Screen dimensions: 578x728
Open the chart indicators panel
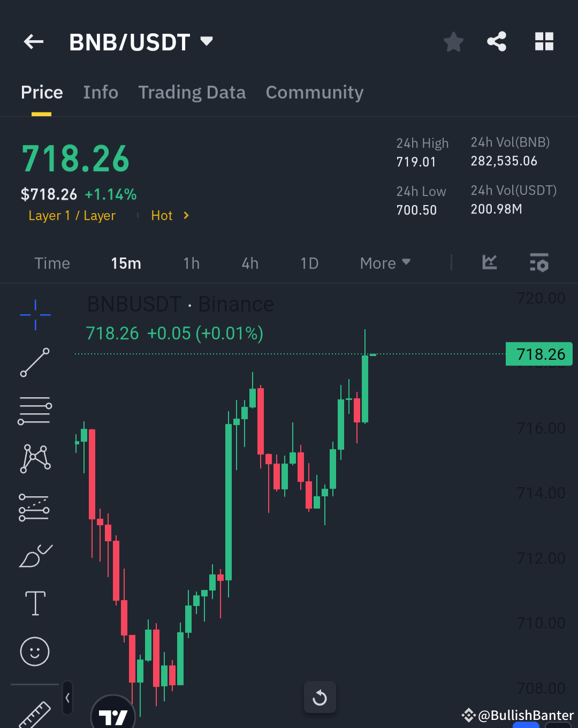(489, 263)
